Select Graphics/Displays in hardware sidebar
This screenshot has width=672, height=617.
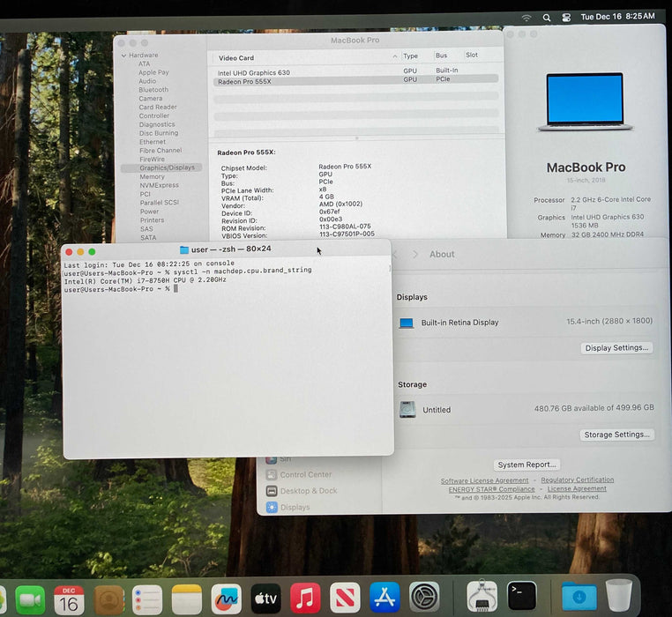[161, 167]
